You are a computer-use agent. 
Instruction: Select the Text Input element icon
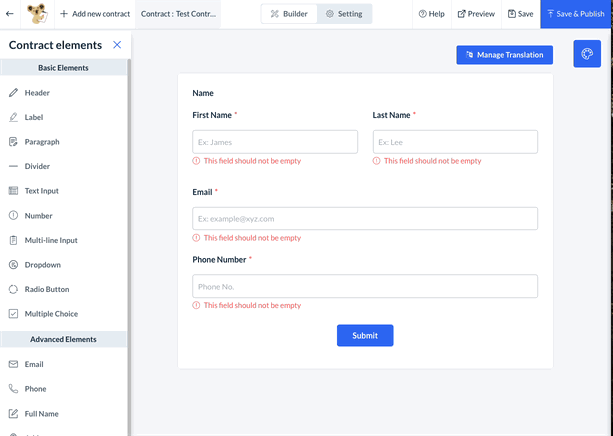(14, 191)
